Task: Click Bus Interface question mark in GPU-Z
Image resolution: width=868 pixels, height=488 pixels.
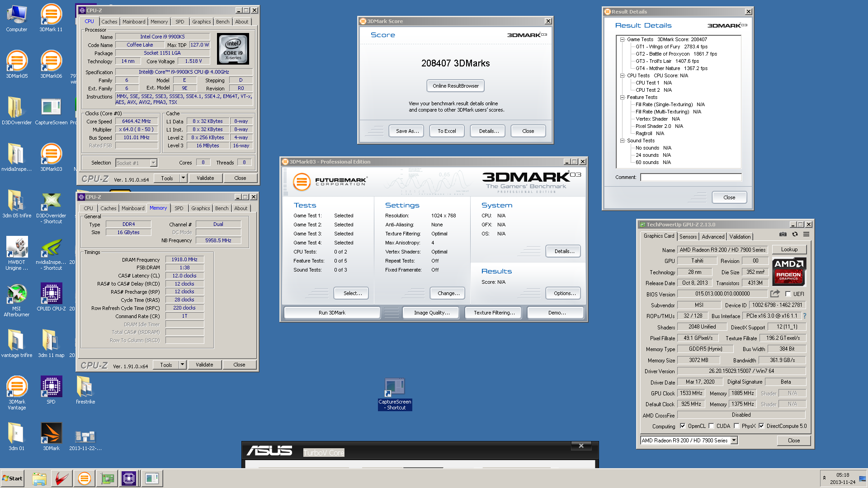Action: [x=804, y=316]
